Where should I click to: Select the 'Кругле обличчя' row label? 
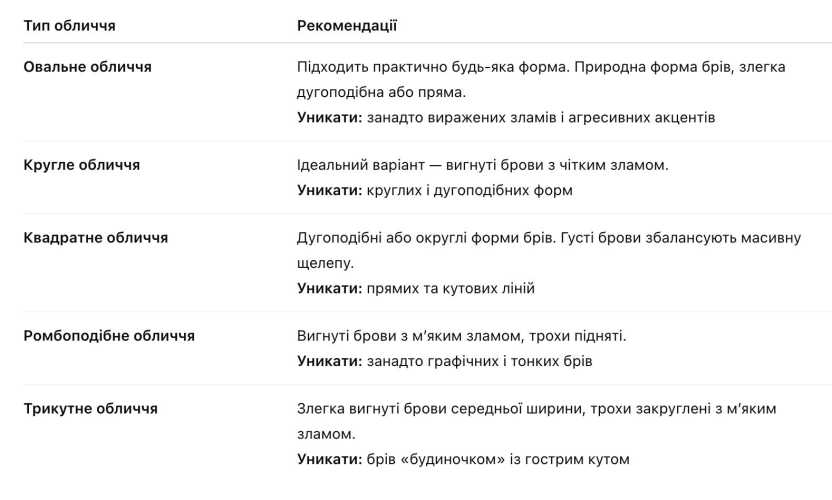[82, 165]
